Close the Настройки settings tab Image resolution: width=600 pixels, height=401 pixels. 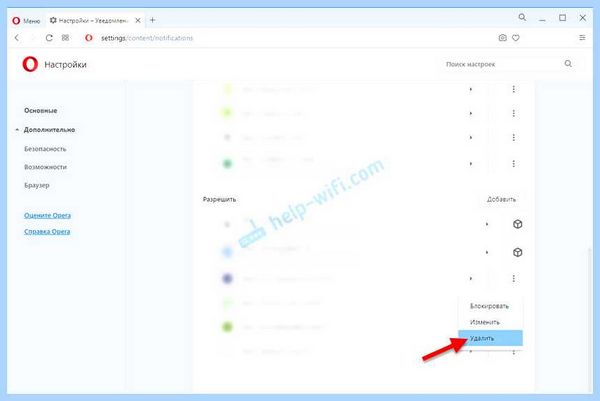click(x=138, y=21)
